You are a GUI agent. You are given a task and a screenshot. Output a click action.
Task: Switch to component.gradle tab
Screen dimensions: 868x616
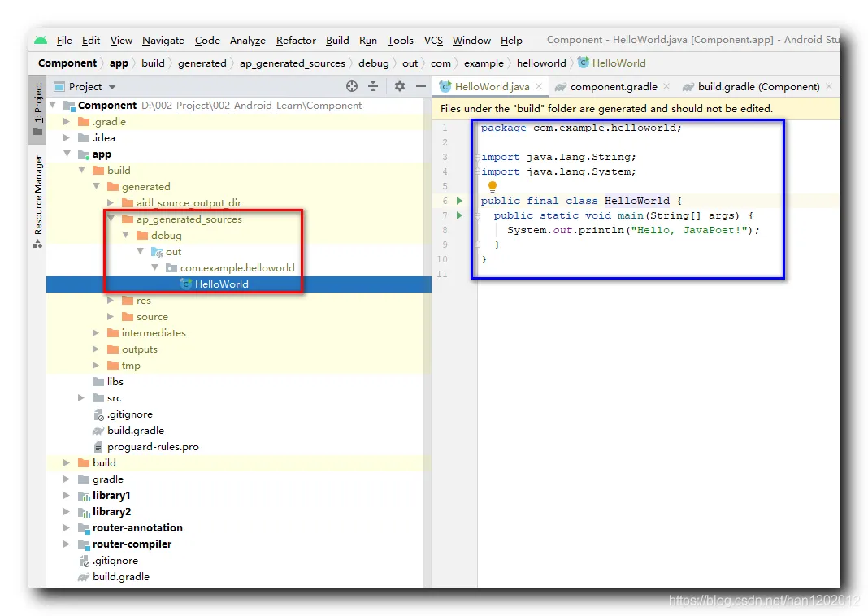614,86
